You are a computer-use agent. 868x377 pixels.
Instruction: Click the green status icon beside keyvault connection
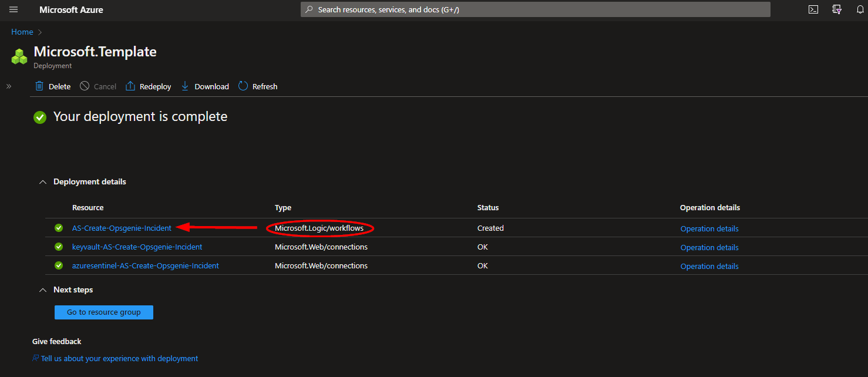[59, 247]
